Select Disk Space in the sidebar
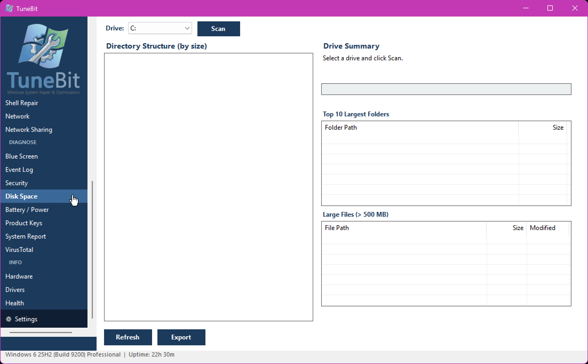Viewport: 588px width, 364px height. [44, 196]
